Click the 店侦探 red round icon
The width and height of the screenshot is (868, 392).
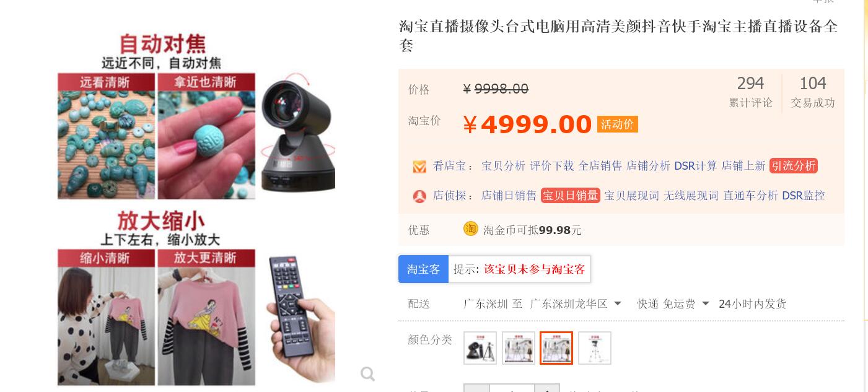click(419, 196)
